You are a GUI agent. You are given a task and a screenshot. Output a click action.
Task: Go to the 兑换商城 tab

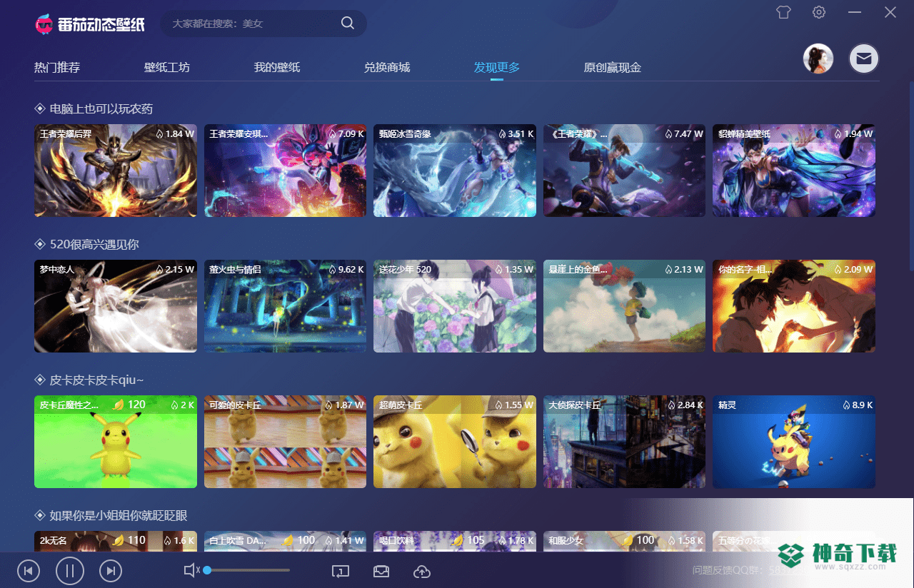(387, 68)
